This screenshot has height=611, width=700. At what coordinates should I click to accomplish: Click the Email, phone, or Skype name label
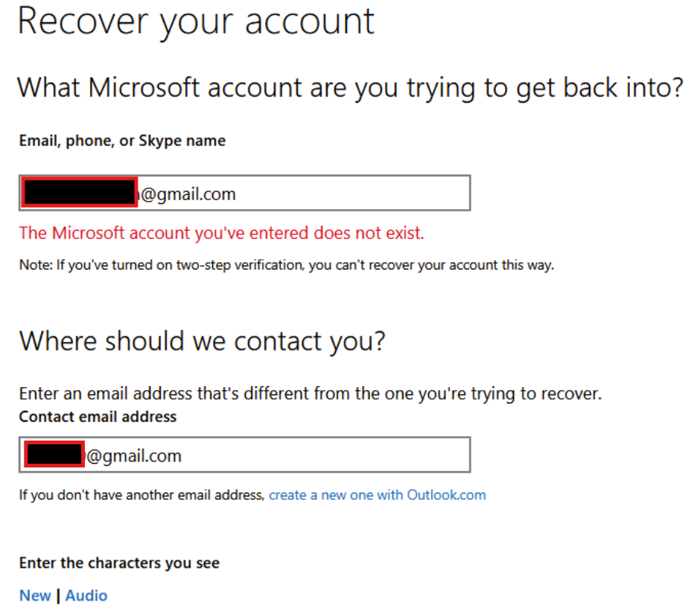pyautogui.click(x=122, y=141)
